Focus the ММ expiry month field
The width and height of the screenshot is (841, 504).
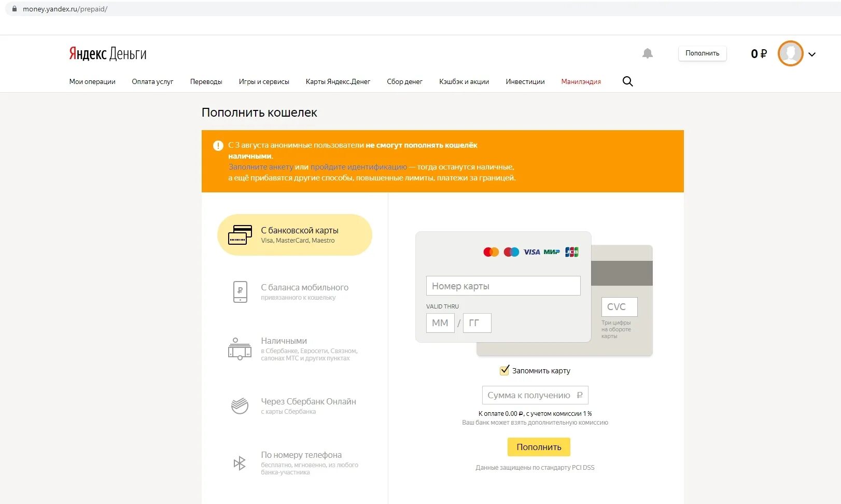[x=440, y=323]
